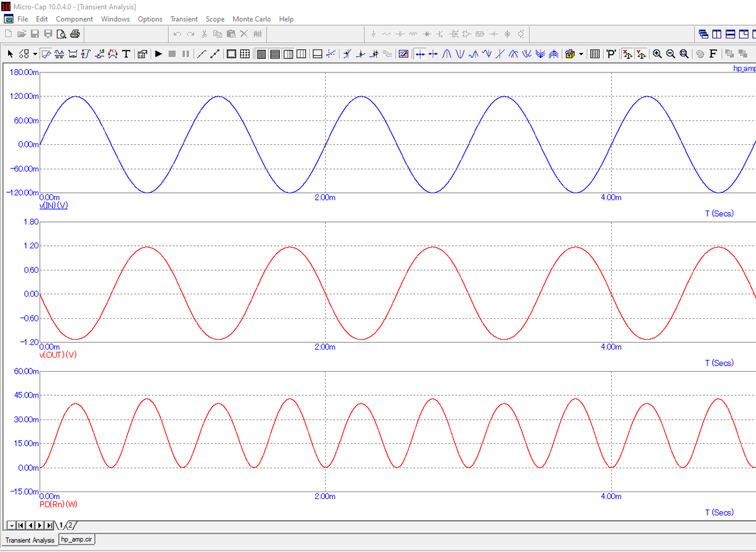
Task: Open the Edit menu
Action: click(42, 19)
